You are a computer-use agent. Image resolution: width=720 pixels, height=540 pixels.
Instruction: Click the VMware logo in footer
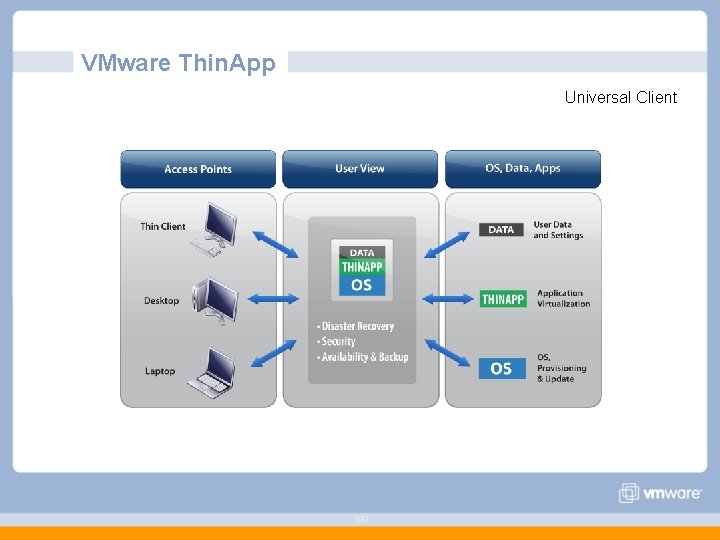(x=660, y=493)
